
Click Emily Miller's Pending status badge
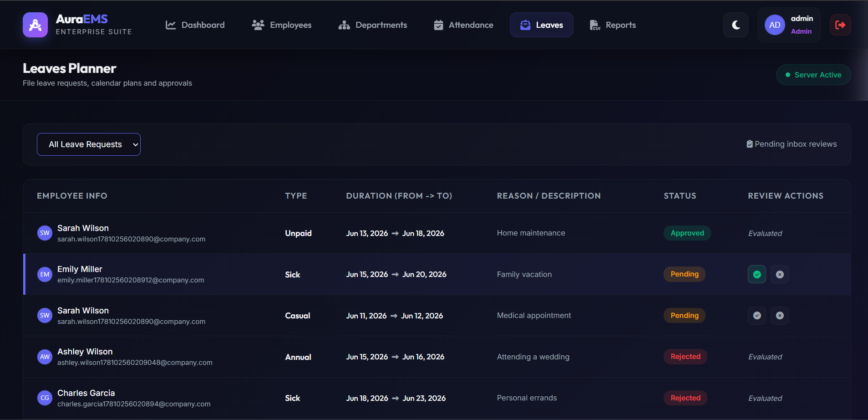(685, 274)
